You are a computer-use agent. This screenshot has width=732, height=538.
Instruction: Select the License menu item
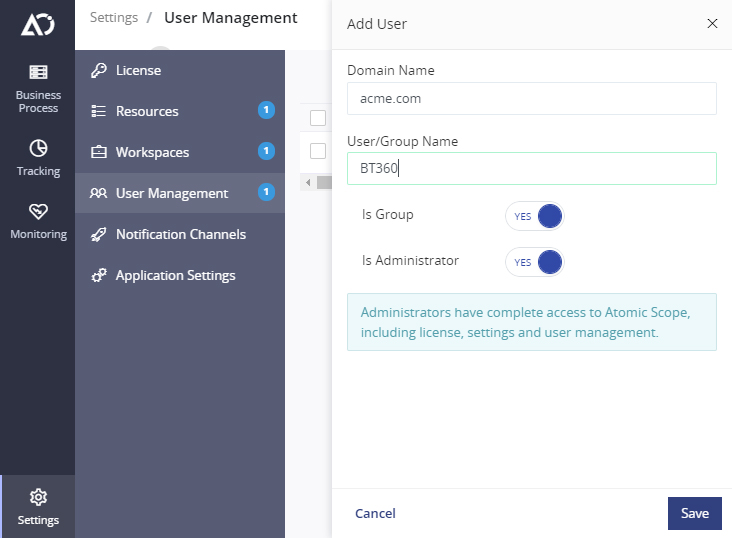click(180, 71)
